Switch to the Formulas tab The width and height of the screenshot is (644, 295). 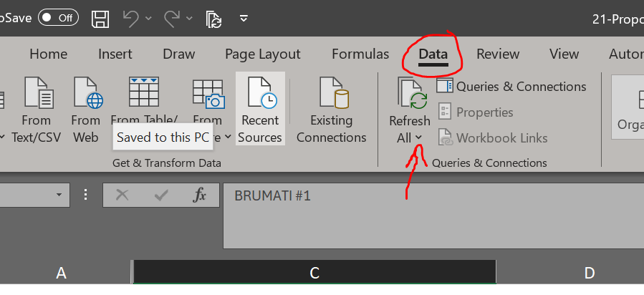[x=360, y=54]
